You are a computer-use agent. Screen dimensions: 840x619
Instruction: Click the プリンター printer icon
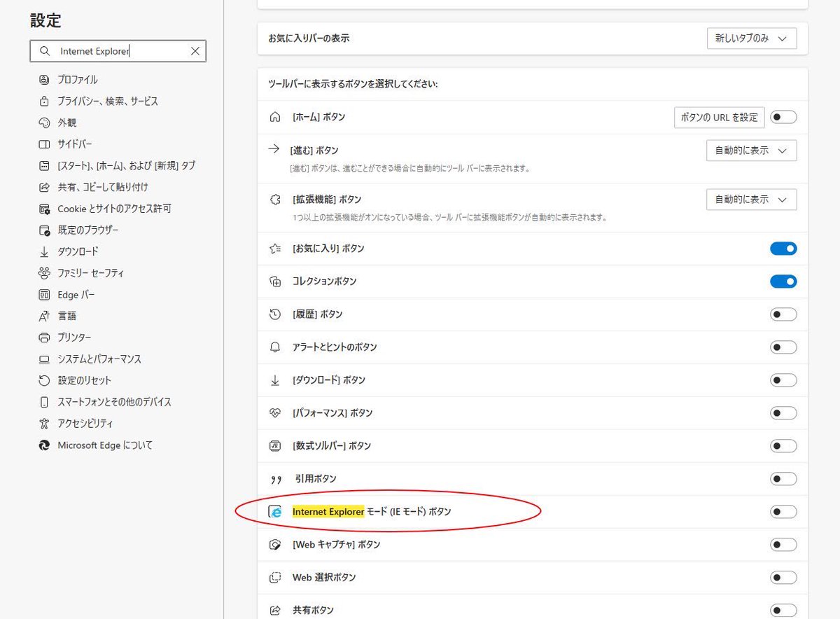(45, 338)
